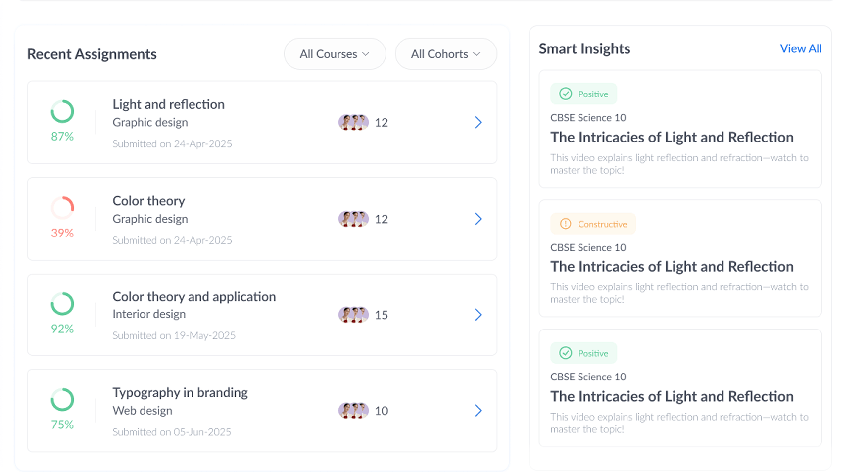Click the last Positive insight card title

coord(672,397)
